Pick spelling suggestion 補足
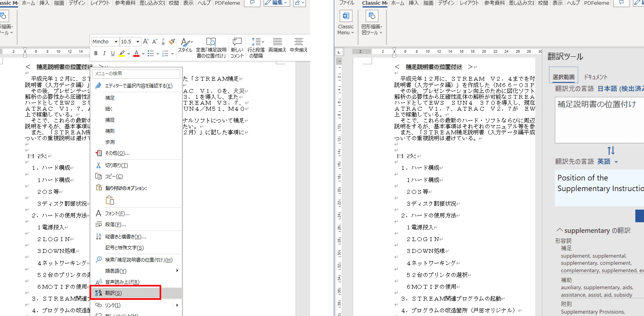The width and height of the screenshot is (644, 316). tap(110, 98)
